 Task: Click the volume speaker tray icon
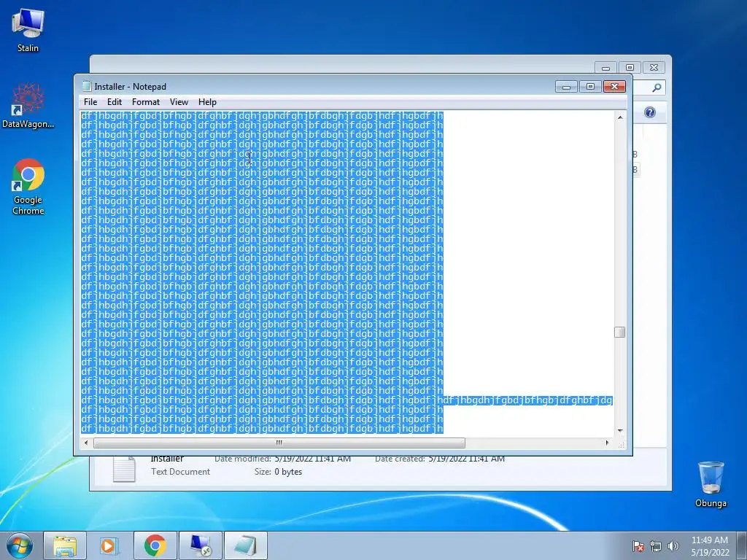(673, 546)
